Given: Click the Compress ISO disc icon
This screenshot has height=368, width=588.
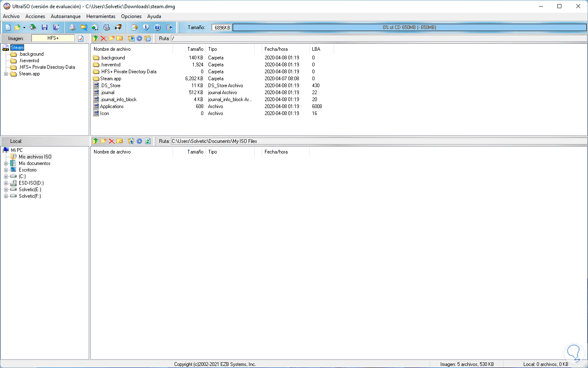Looking at the screenshot, I should pyautogui.click(x=95, y=27).
